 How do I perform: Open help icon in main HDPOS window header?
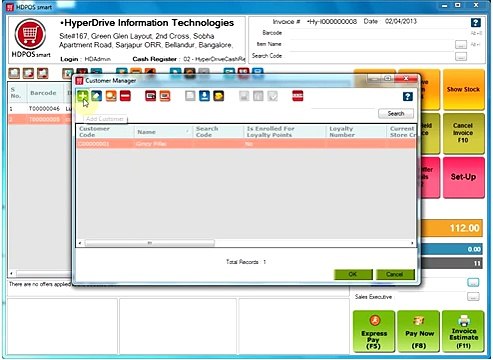tap(476, 23)
